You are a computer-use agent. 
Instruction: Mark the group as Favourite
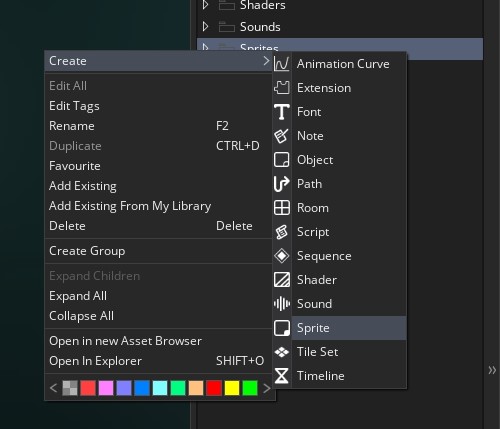(x=158, y=166)
